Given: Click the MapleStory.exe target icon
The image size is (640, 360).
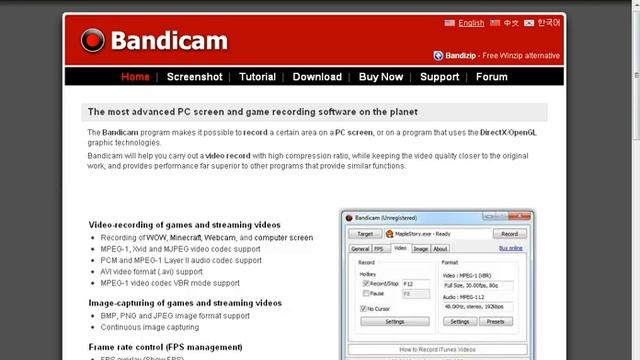Looking at the screenshot, I should 389,233.
